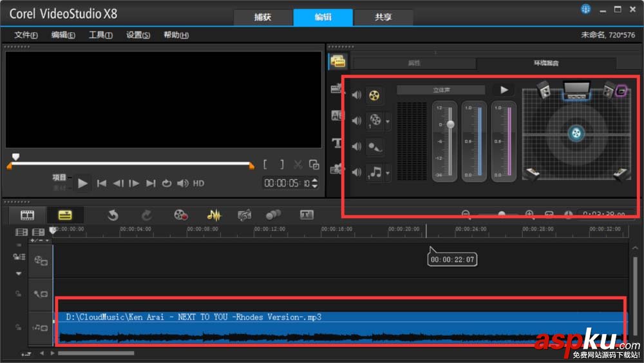This screenshot has height=363, width=644.
Task: Click the preview timecode field
Action: [x=287, y=183]
